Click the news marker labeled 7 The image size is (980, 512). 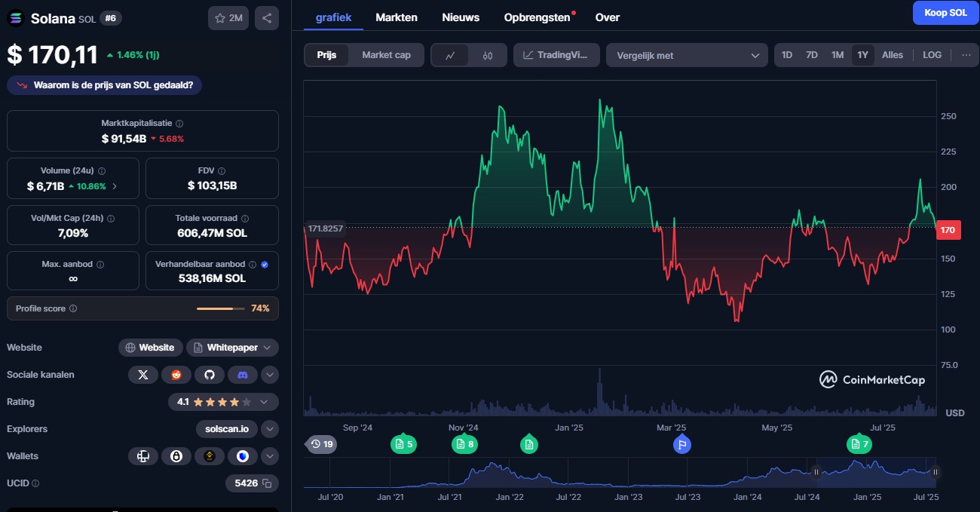[x=859, y=444]
